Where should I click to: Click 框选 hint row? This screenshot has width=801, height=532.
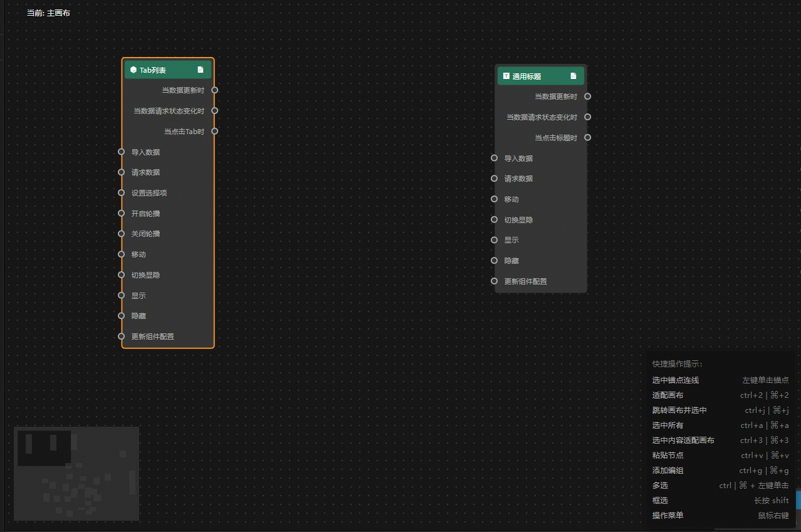pyautogui.click(x=720, y=501)
